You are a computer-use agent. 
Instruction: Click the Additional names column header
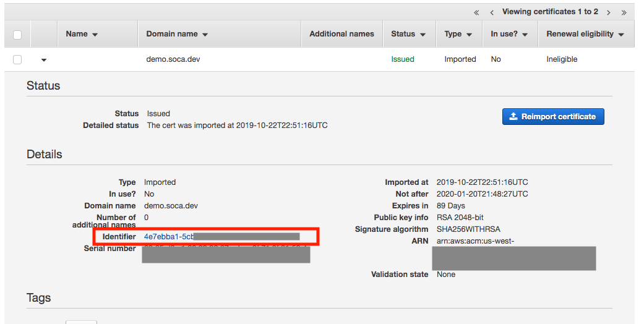pyautogui.click(x=341, y=34)
